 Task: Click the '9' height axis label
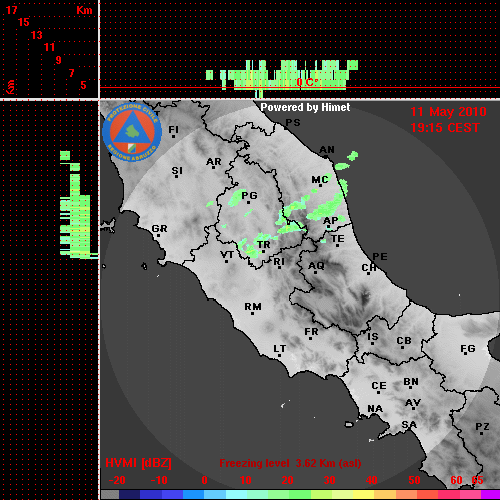point(59,60)
